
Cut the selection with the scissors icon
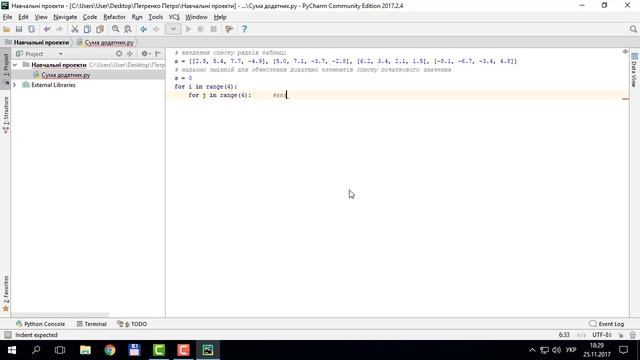click(x=75, y=29)
